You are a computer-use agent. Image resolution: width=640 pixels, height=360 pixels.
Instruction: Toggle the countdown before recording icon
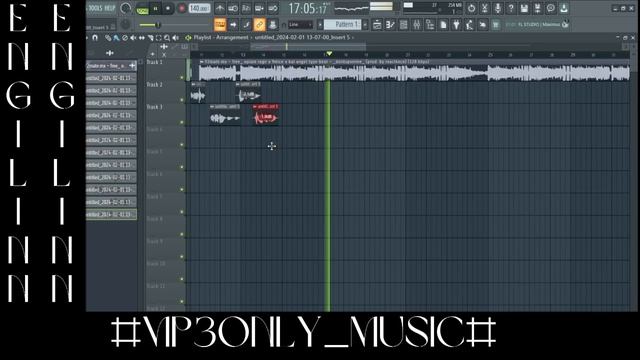[x=246, y=8]
